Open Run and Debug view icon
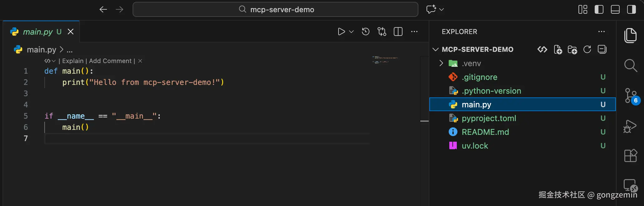Screen dimensions: 644x206 pyautogui.click(x=630, y=126)
